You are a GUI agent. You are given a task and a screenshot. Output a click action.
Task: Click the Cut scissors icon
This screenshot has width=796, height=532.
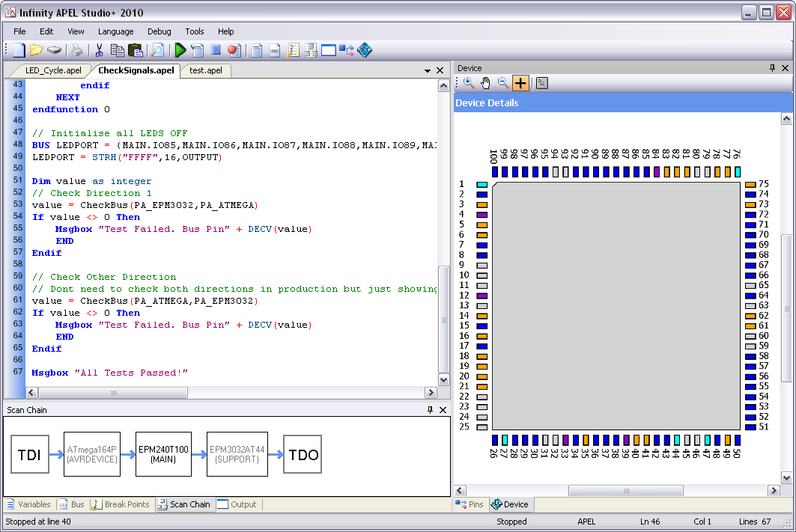[x=98, y=50]
